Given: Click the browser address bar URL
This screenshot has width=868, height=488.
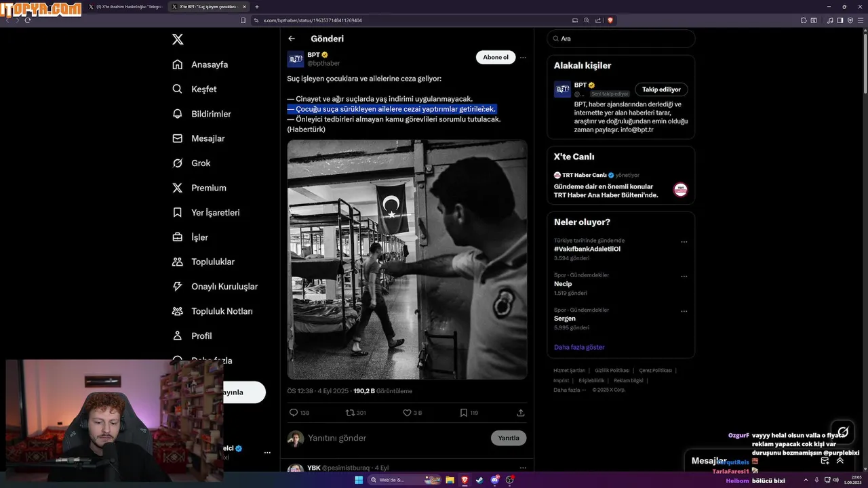Looking at the screenshot, I should click(x=313, y=20).
